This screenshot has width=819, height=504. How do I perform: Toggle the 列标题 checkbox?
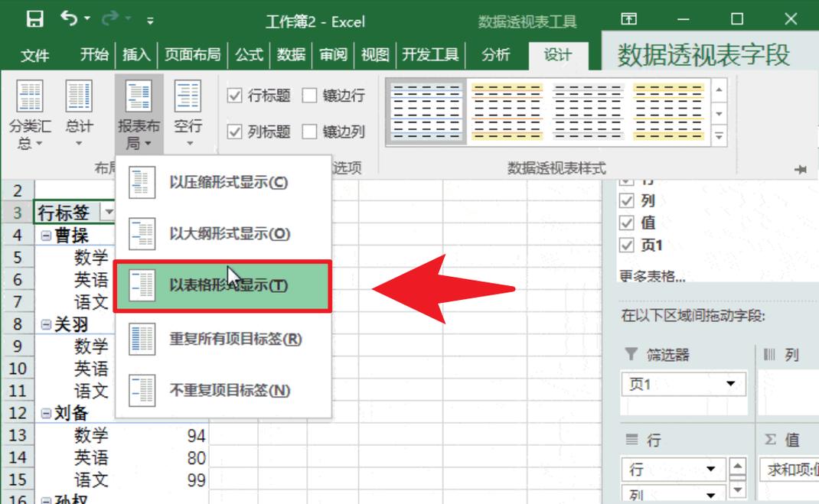tap(234, 132)
